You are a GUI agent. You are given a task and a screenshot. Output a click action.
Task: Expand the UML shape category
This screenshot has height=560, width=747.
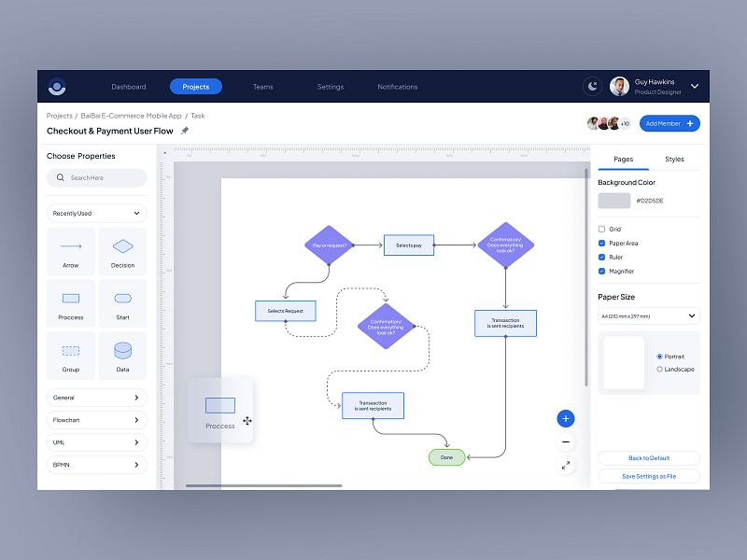96,442
